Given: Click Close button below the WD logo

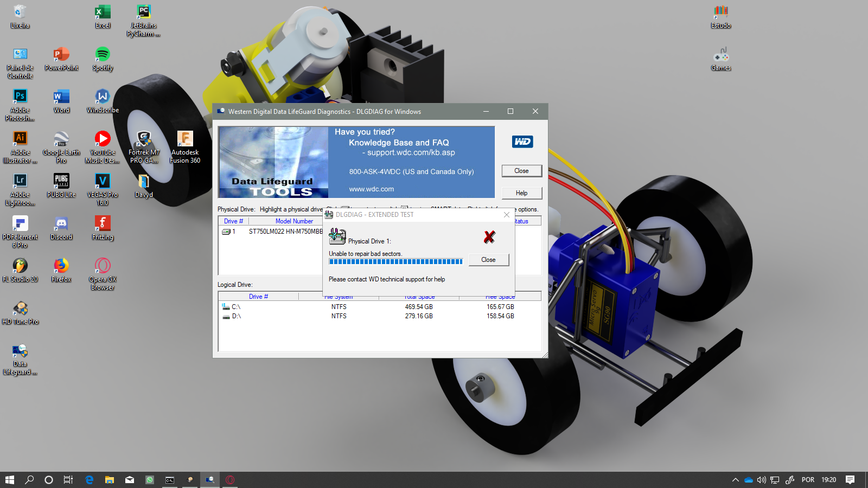Looking at the screenshot, I should point(521,171).
